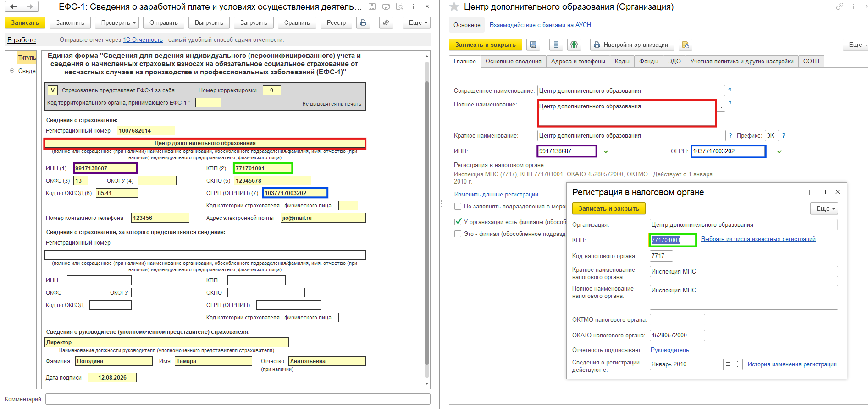
Task: Click the Сравнить button
Action: (x=297, y=22)
